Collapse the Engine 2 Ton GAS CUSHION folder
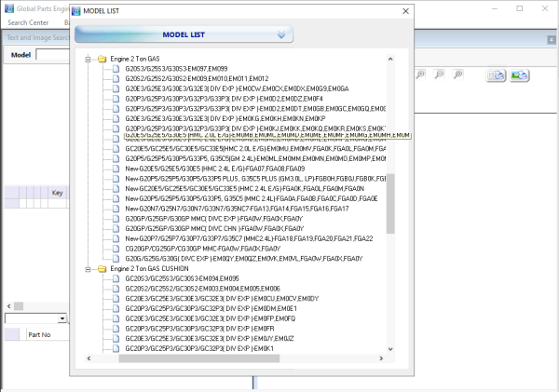This screenshot has height=392, width=559. tap(88, 268)
